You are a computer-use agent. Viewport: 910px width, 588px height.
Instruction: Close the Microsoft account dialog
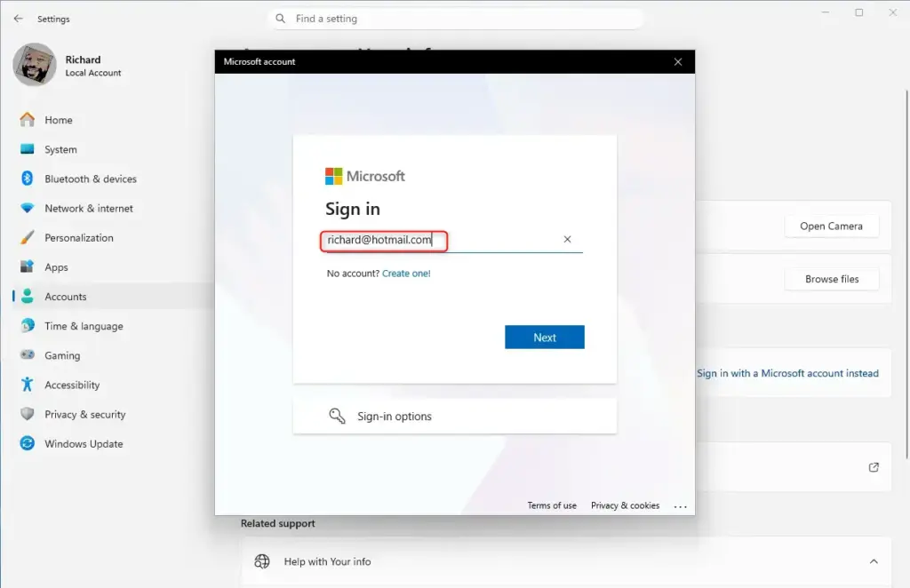(678, 61)
